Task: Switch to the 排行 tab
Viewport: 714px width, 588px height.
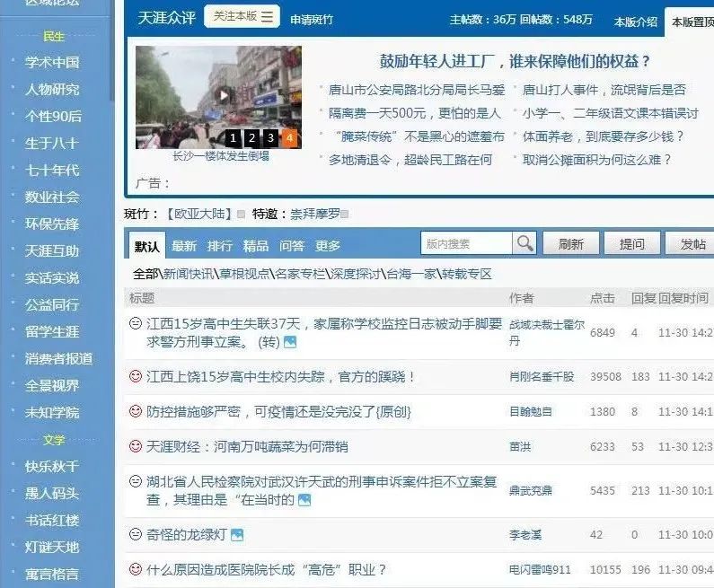Action: click(220, 246)
